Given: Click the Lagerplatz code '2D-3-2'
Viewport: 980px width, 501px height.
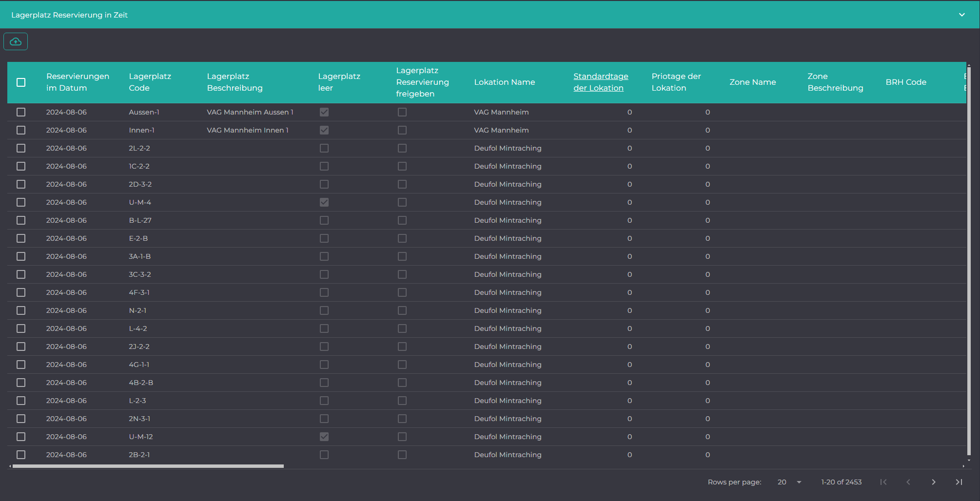Looking at the screenshot, I should click(x=140, y=184).
